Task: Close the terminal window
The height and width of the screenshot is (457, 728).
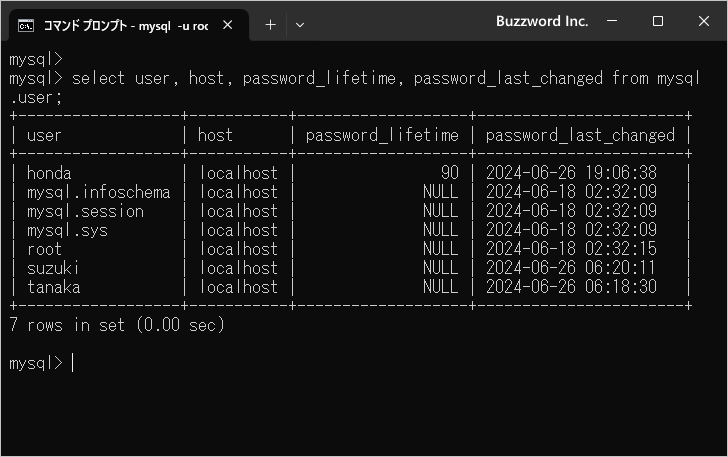Action: click(702, 21)
